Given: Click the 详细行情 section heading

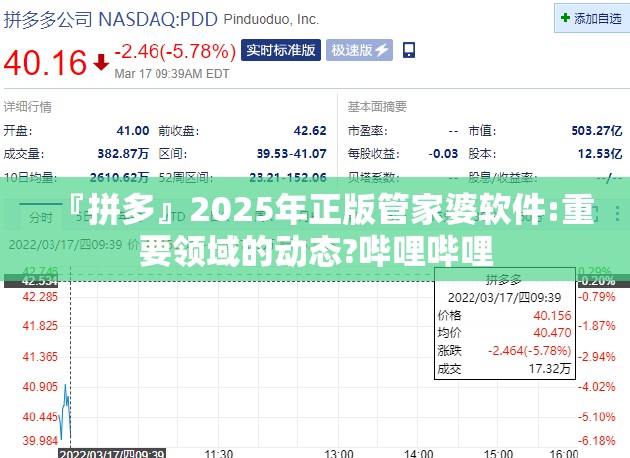Looking at the screenshot, I should click(27, 107).
